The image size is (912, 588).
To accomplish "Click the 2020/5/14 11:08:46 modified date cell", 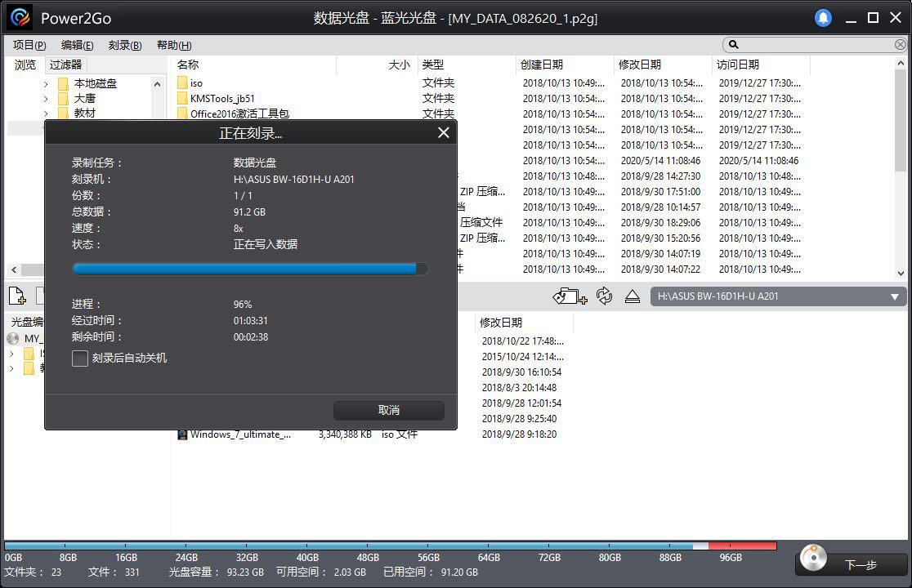I will pyautogui.click(x=661, y=160).
